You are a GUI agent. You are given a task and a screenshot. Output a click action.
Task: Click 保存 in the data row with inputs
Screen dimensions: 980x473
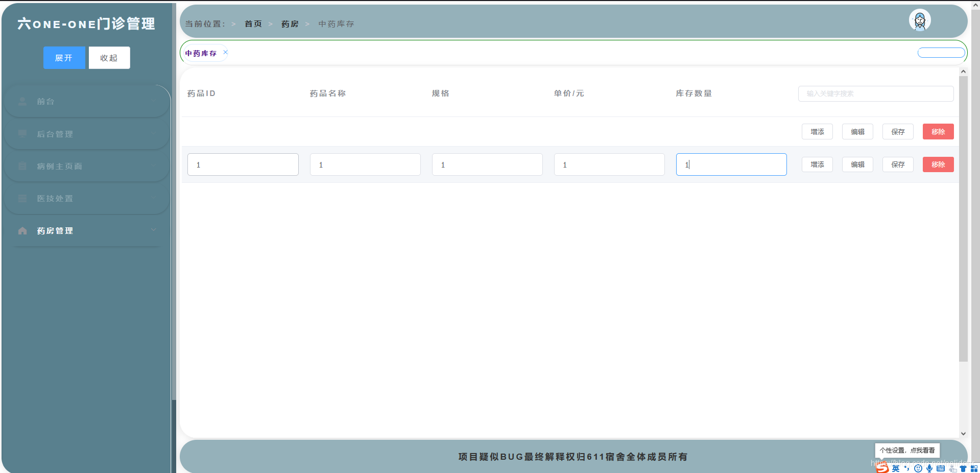pos(898,164)
